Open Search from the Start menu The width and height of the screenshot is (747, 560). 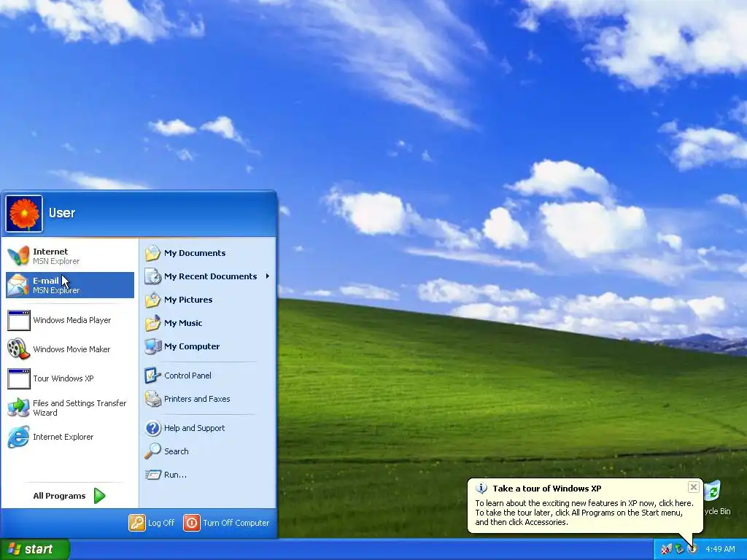207,451
